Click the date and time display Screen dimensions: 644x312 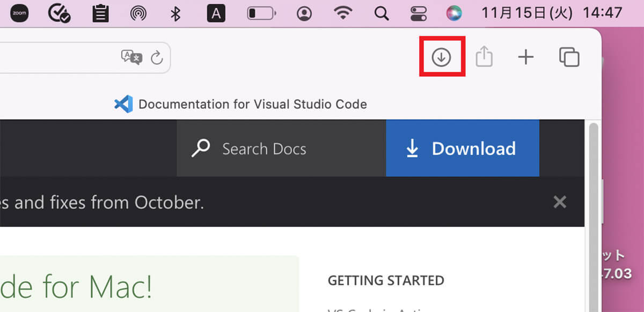pyautogui.click(x=552, y=12)
